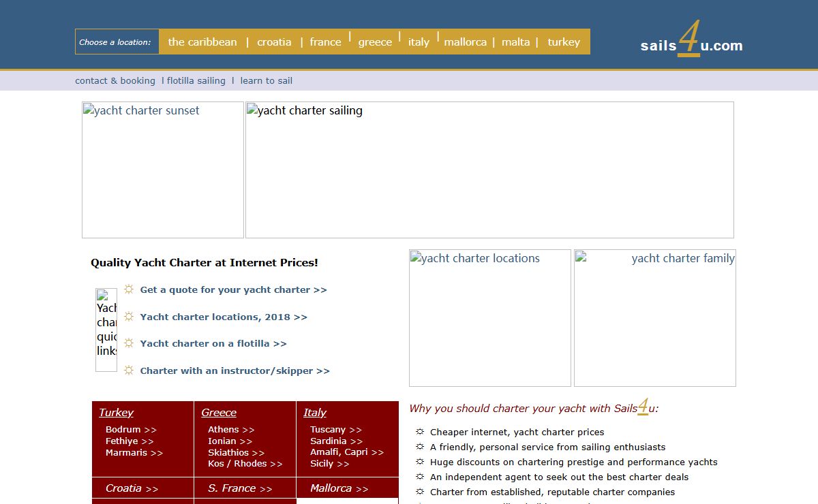Image resolution: width=818 pixels, height=504 pixels.
Task: Open the yacht charter family image
Action: click(655, 318)
